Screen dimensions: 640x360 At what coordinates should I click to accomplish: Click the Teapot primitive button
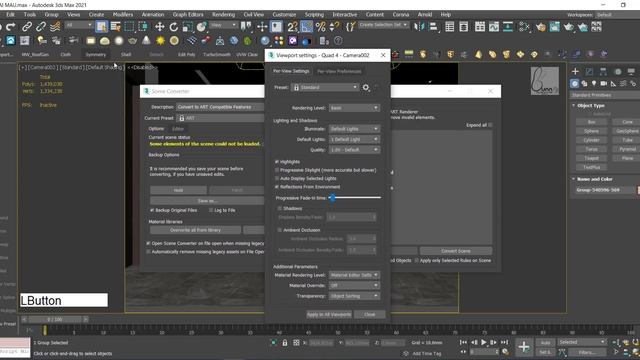coord(591,158)
